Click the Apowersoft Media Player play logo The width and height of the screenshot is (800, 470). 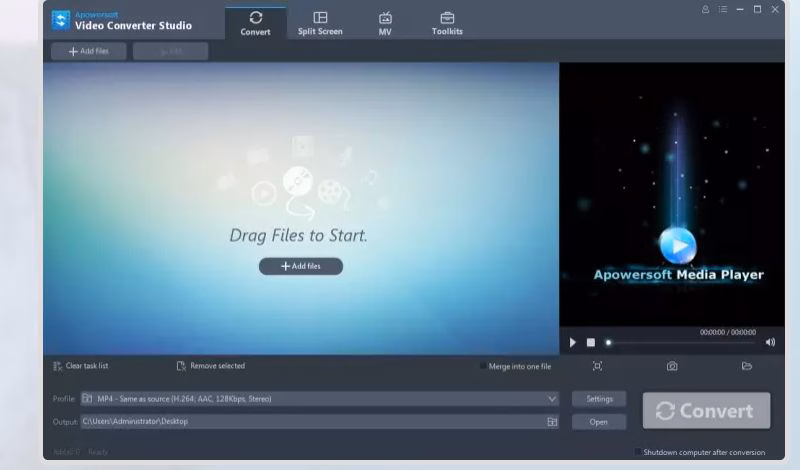[x=678, y=245]
